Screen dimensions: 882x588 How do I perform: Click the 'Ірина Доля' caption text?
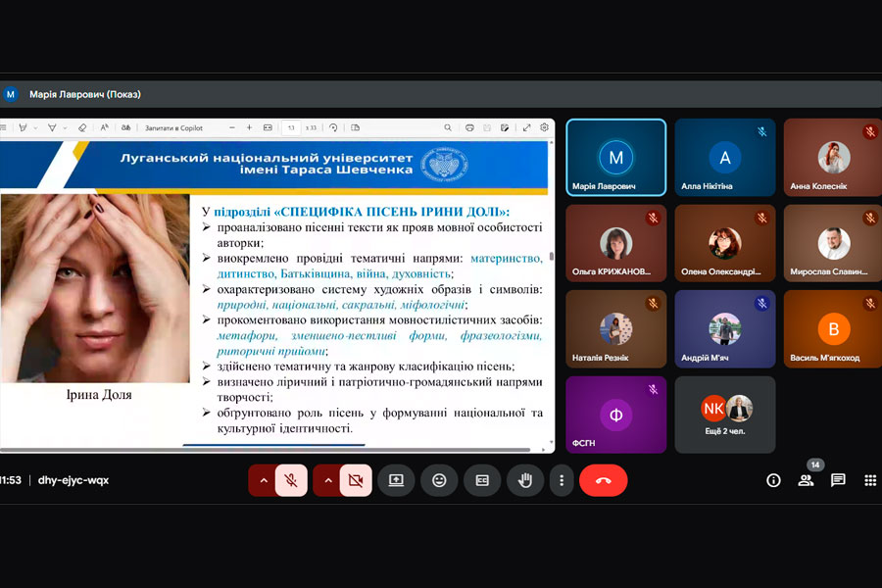click(x=99, y=394)
